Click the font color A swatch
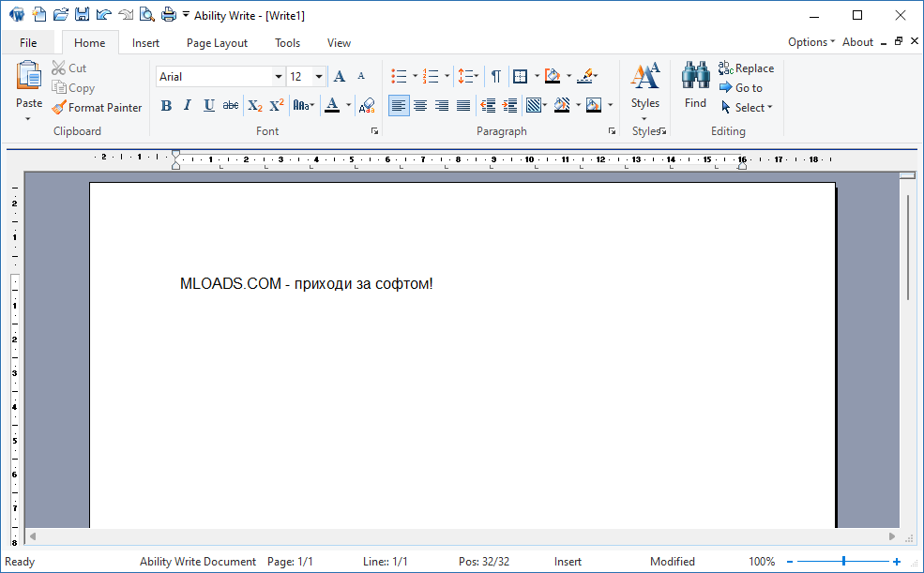 click(332, 105)
